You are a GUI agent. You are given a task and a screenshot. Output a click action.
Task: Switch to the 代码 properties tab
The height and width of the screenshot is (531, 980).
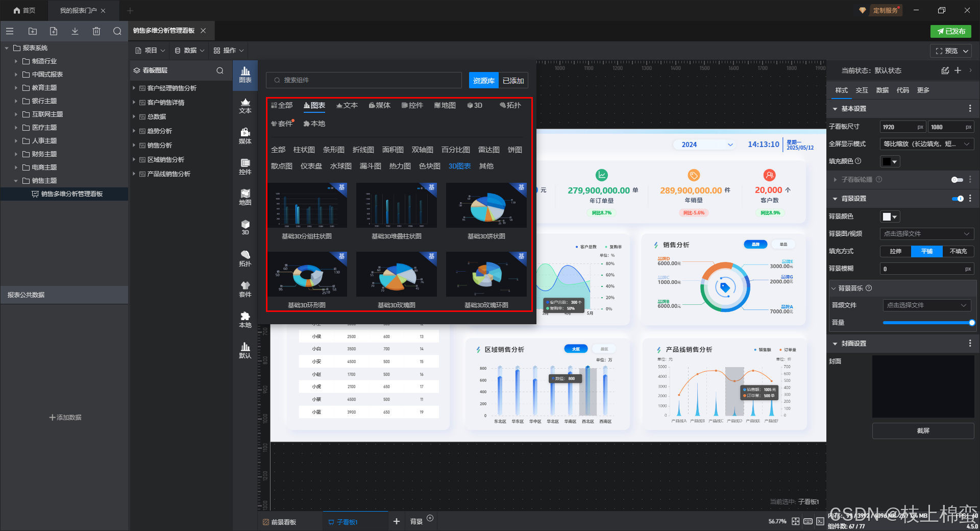(x=903, y=90)
